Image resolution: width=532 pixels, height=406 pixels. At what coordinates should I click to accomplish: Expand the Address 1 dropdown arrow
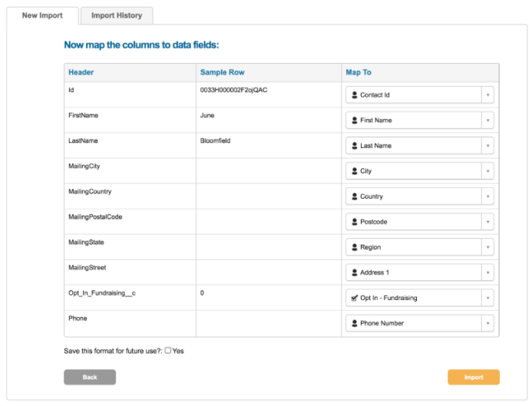coord(487,272)
